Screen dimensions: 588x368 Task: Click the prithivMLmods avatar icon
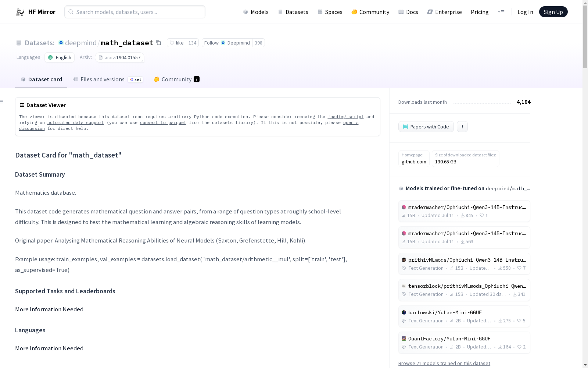click(404, 260)
